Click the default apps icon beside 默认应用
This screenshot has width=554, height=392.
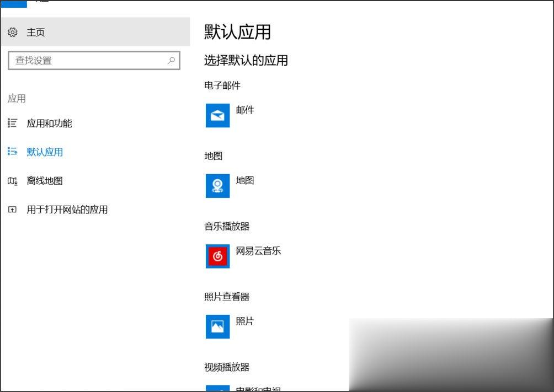12,152
